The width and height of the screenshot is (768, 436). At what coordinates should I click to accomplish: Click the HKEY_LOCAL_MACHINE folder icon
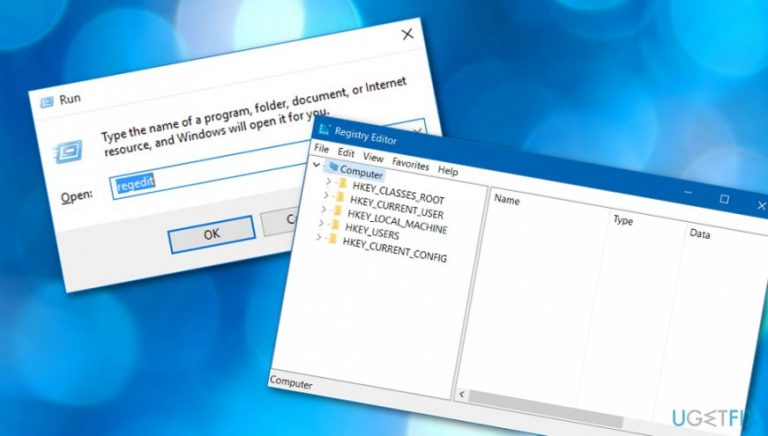coord(337,211)
